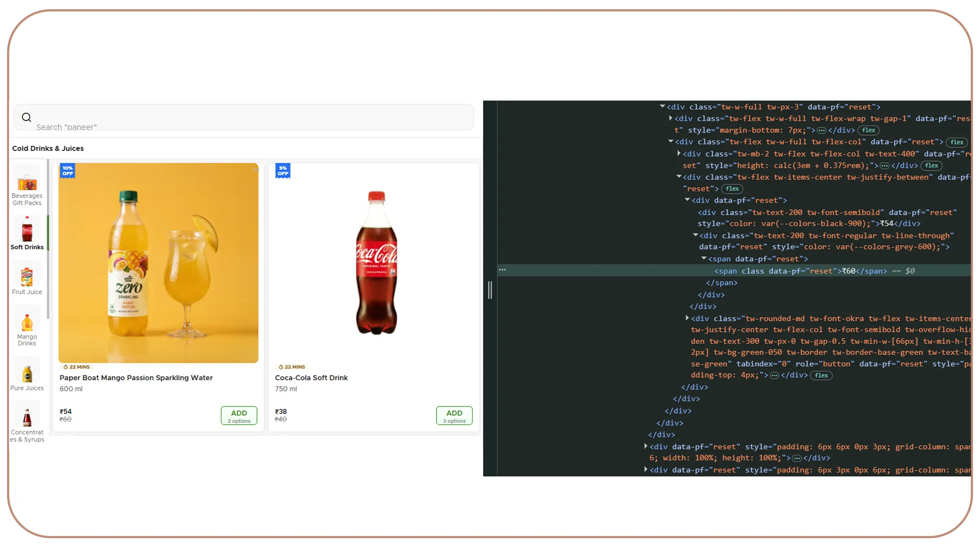Click Paper Boat Mango Passion Sparkling Water title
The image size is (980, 547).
click(136, 378)
